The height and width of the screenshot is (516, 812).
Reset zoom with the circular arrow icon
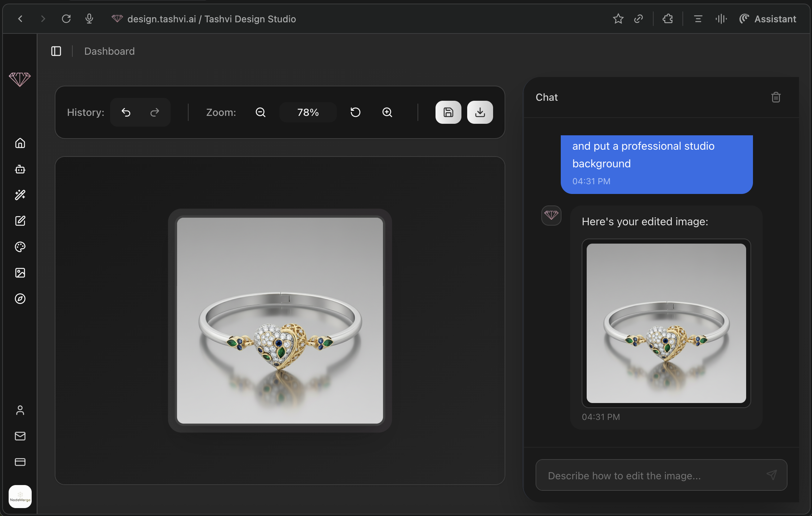coord(356,113)
